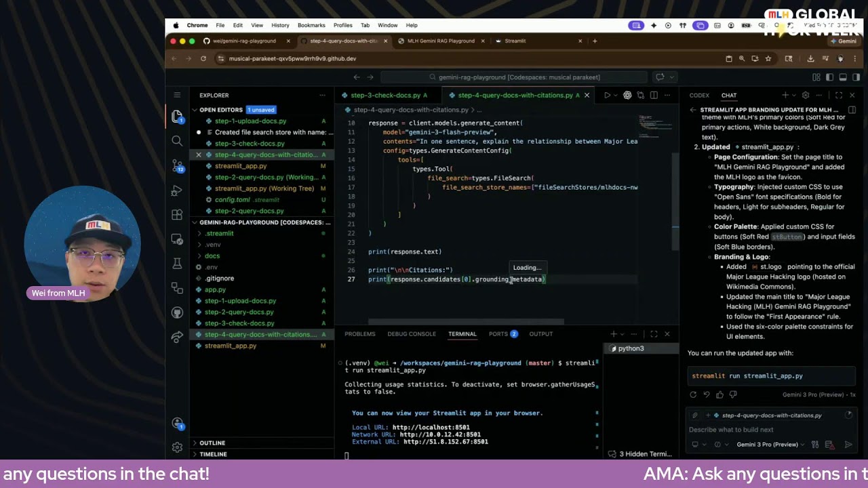Switch to the step-3-check-docs.py editor tab
Screen dimensions: 868x488
[x=385, y=96]
